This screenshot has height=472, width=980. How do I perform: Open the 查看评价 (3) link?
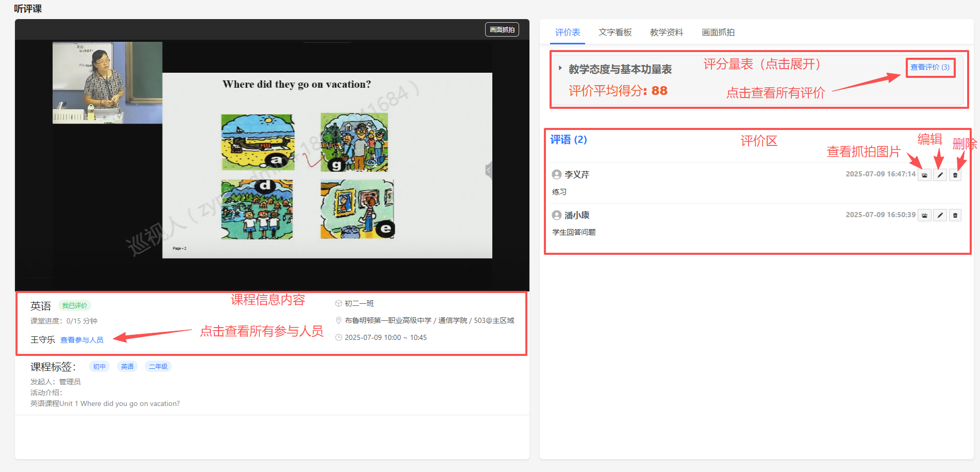point(929,67)
